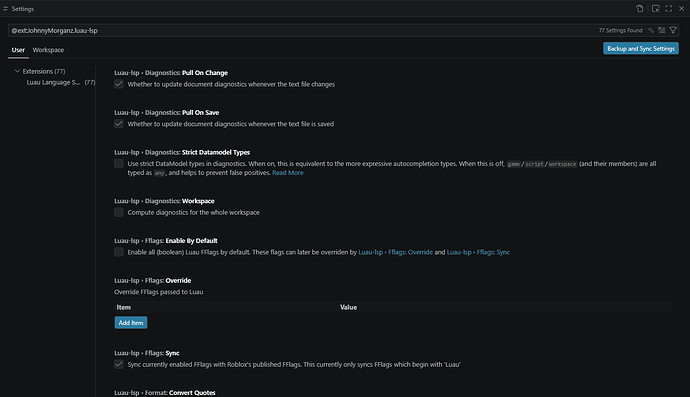Click the '77 Settings Found' count label
The image size is (690, 397).
coord(620,30)
